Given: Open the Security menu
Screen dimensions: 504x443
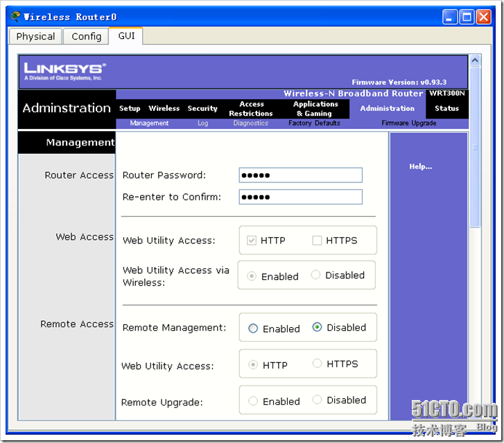Looking at the screenshot, I should pos(202,108).
